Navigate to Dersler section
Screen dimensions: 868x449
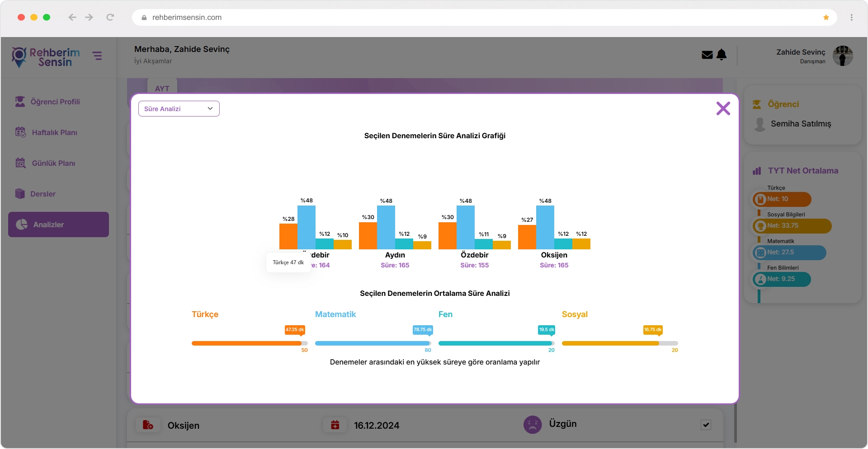coord(43,194)
